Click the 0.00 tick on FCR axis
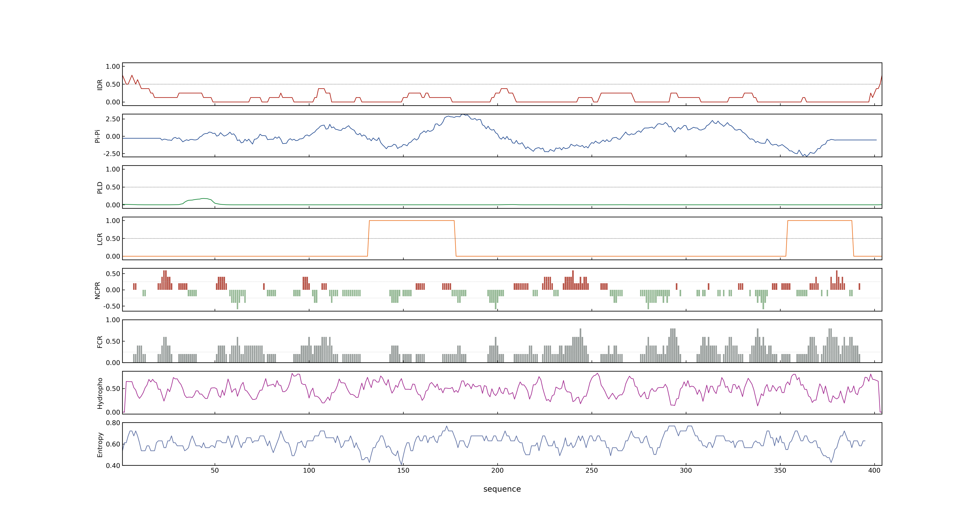This screenshot has height=523, width=980. [x=113, y=363]
